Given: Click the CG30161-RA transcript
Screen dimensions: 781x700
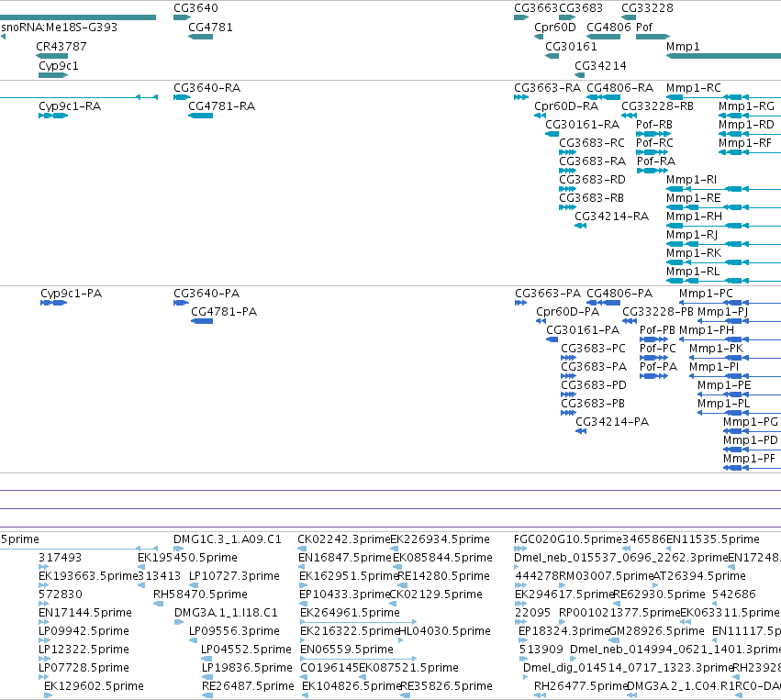Looking at the screenshot, I should coord(552,134).
